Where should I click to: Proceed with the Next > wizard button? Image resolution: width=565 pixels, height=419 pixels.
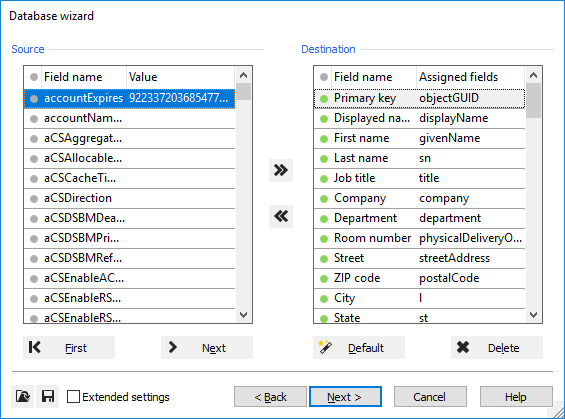(x=345, y=397)
